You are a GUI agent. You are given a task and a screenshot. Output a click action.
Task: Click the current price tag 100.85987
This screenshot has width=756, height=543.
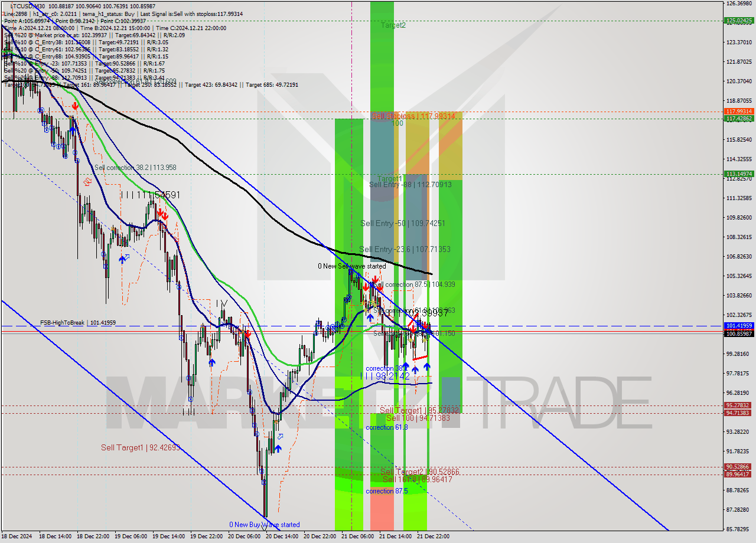[739, 334]
